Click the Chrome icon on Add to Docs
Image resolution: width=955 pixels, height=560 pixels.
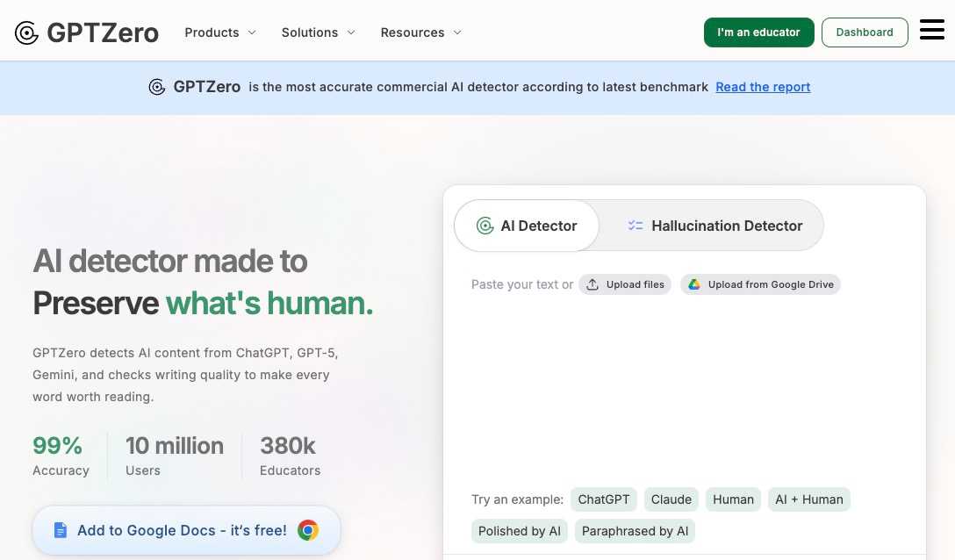tap(307, 530)
